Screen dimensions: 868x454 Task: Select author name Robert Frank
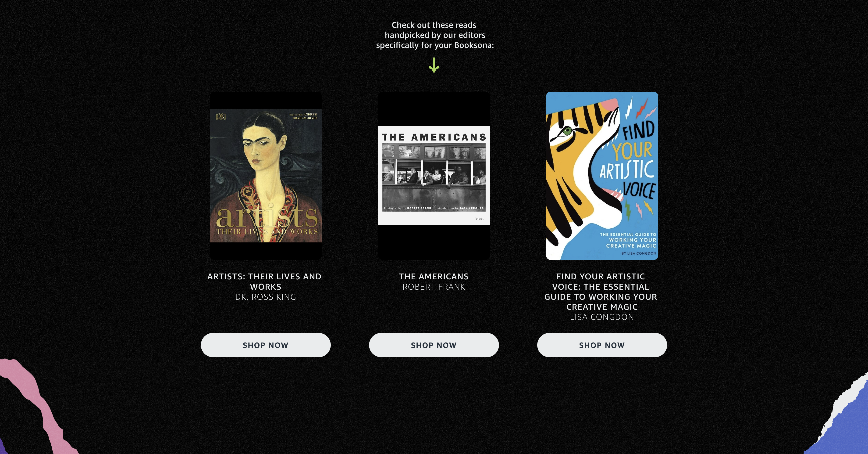click(434, 287)
